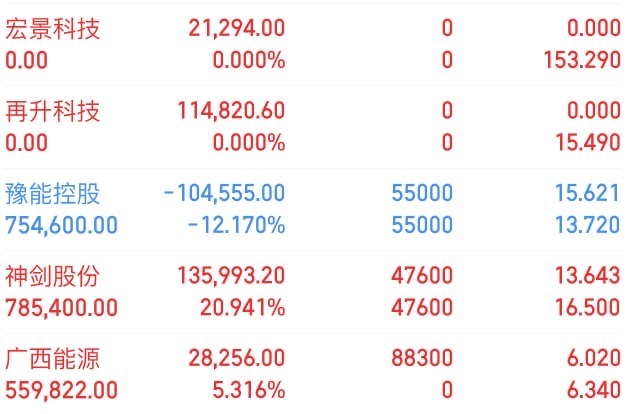
Task: Click the 754,600.00 market value
Action: pos(61,225)
